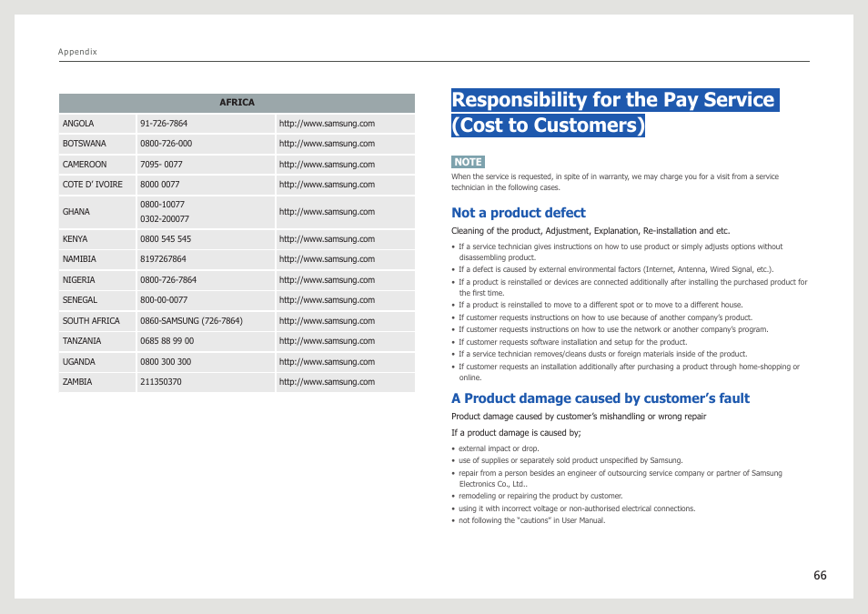Click the GHANA samsung.com link
Viewport: 868px width, 614px height.
(327, 212)
